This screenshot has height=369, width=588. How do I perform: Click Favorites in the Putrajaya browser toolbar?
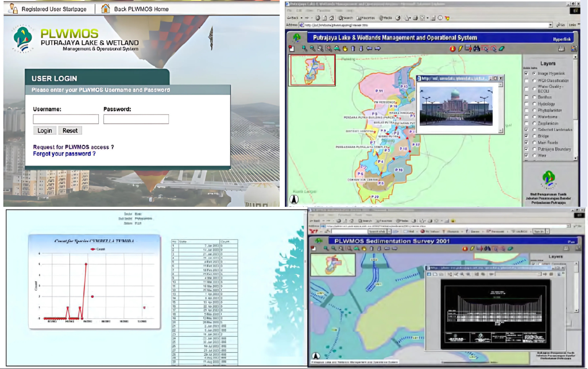click(366, 18)
